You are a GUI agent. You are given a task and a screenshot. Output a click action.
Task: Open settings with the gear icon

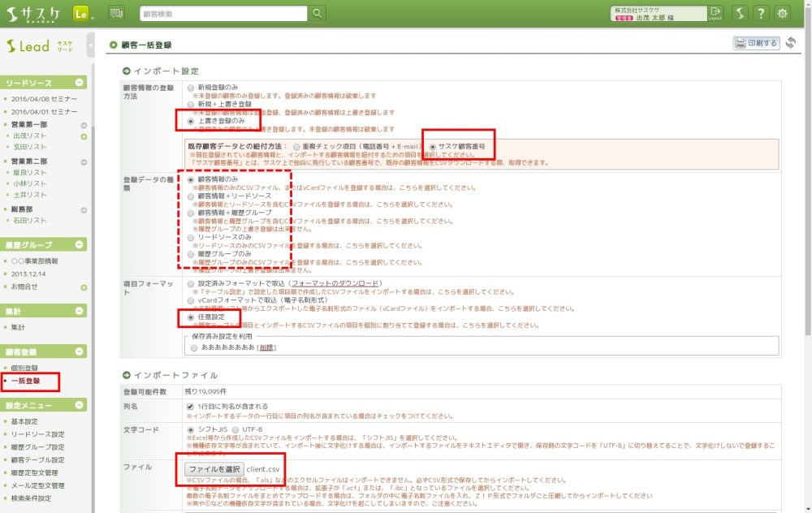click(x=782, y=13)
